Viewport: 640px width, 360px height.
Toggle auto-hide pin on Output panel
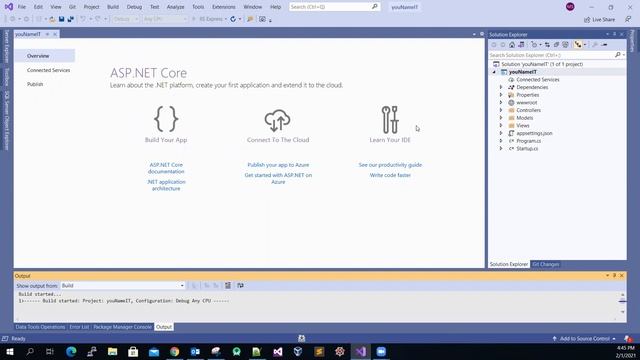point(614,276)
